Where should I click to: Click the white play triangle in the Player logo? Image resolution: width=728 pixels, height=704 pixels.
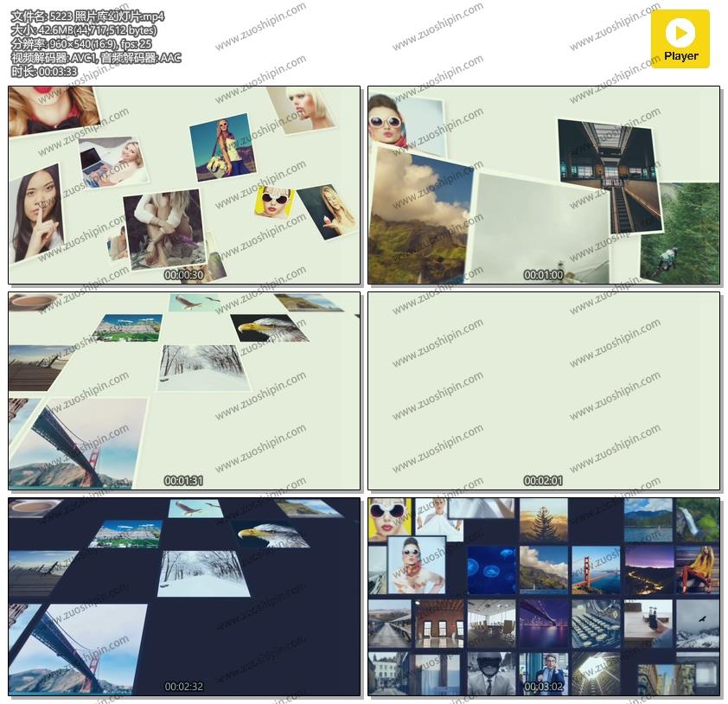tap(680, 33)
